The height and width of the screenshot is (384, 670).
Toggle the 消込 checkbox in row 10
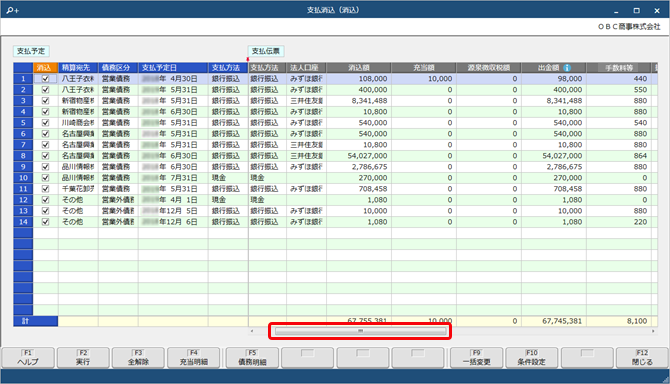(x=45, y=178)
